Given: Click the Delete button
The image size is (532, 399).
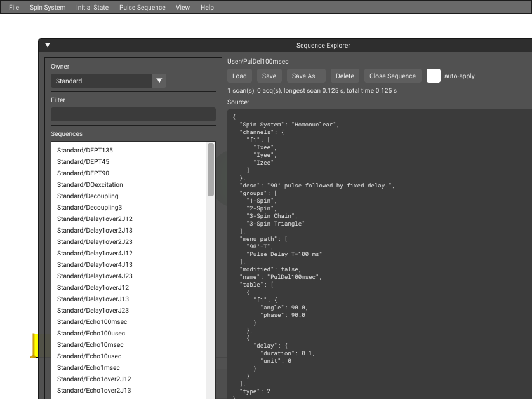Looking at the screenshot, I should [x=345, y=76].
